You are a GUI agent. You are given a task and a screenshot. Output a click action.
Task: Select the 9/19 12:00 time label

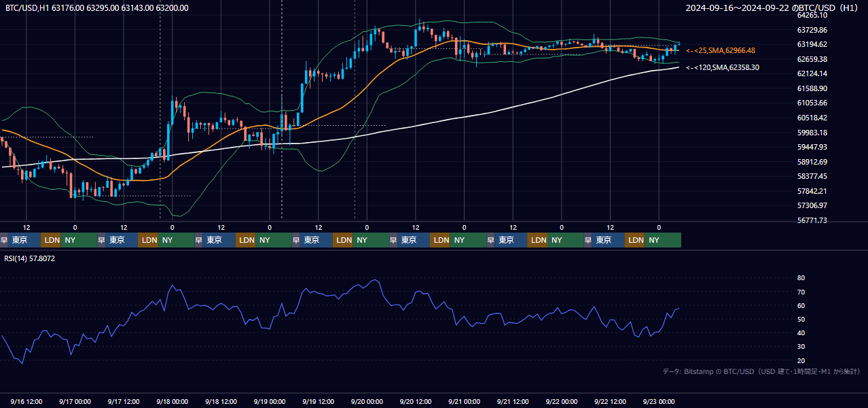[319, 401]
